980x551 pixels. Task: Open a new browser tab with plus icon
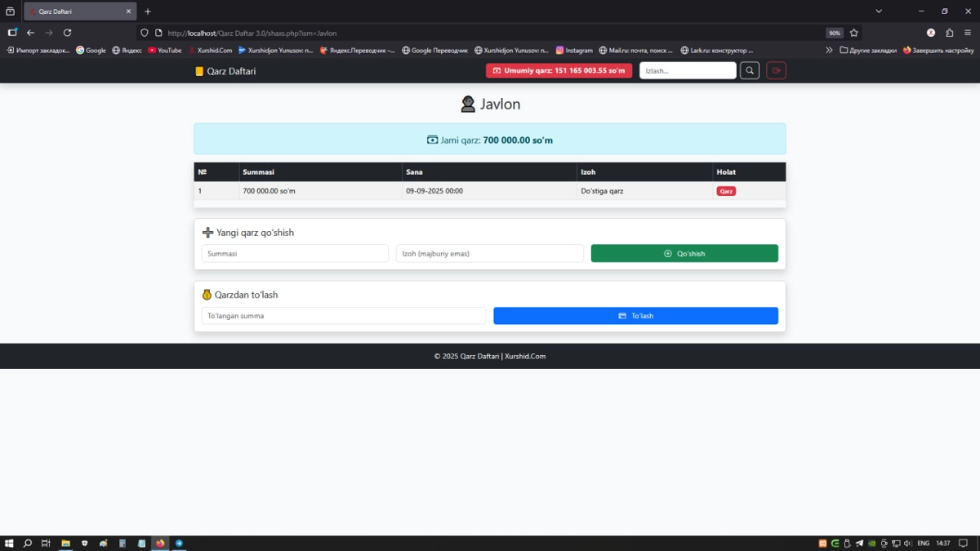click(148, 11)
